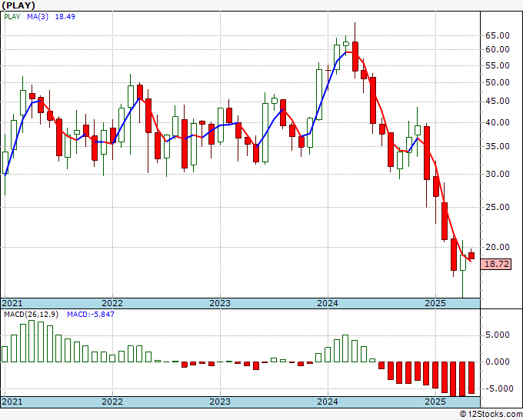The image size is (523, 420).
Task: Click the MACD(26,12,9) indicator label
Action: click(31, 315)
